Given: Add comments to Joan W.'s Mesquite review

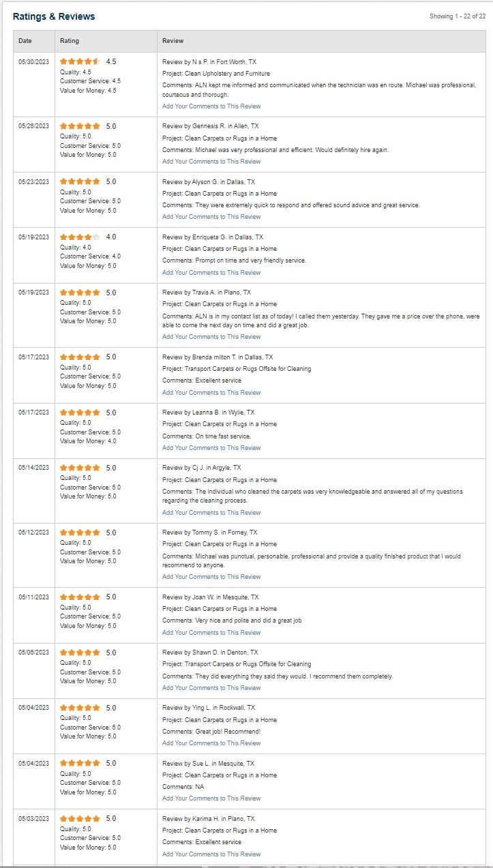Looking at the screenshot, I should tap(211, 633).
